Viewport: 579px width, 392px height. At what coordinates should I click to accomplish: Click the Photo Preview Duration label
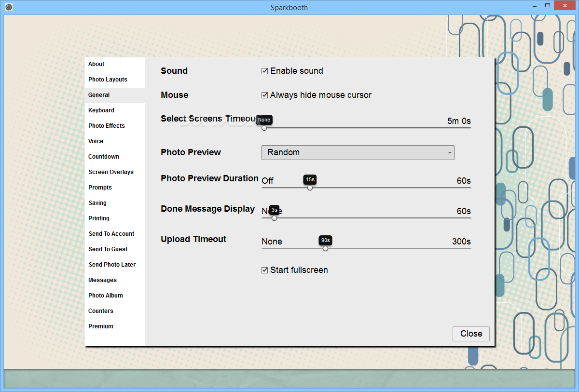click(x=210, y=178)
